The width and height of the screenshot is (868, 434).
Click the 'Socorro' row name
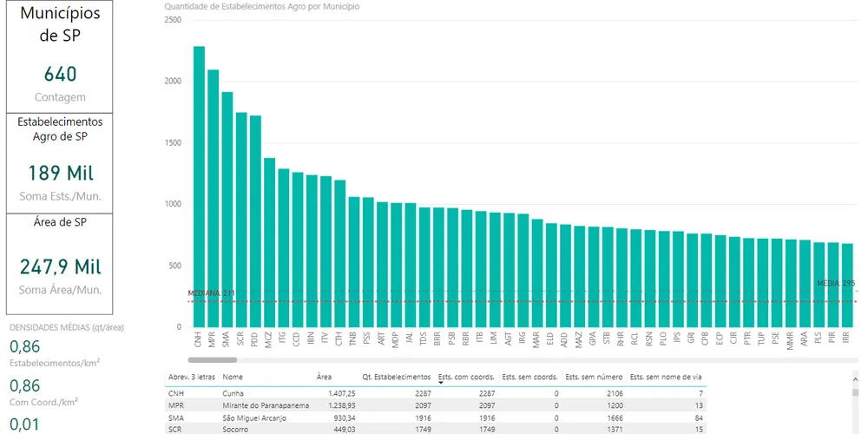234,430
